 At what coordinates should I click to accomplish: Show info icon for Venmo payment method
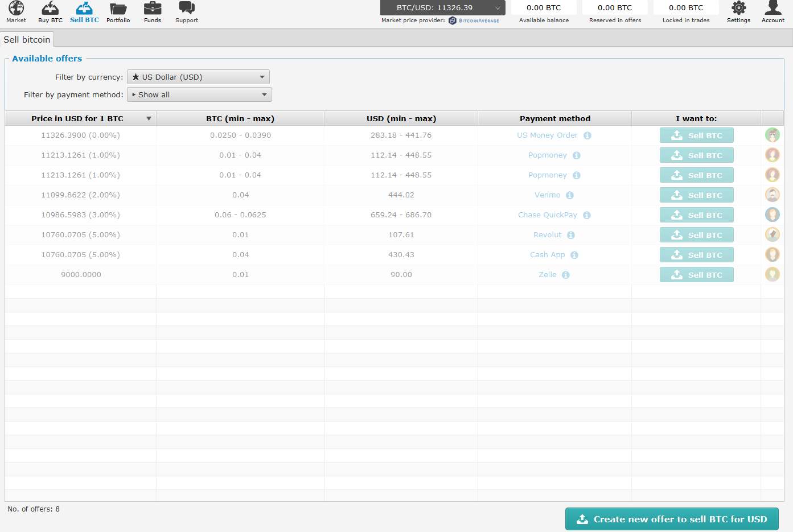(x=570, y=195)
